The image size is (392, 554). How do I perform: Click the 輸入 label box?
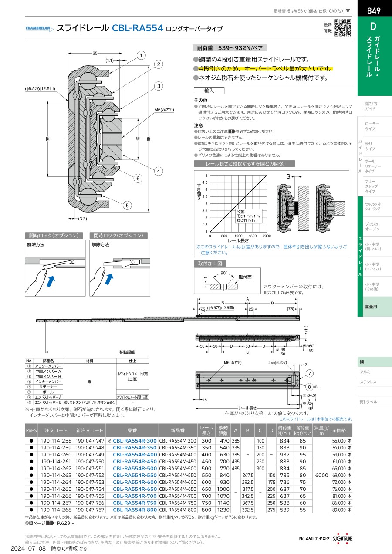point(209,91)
